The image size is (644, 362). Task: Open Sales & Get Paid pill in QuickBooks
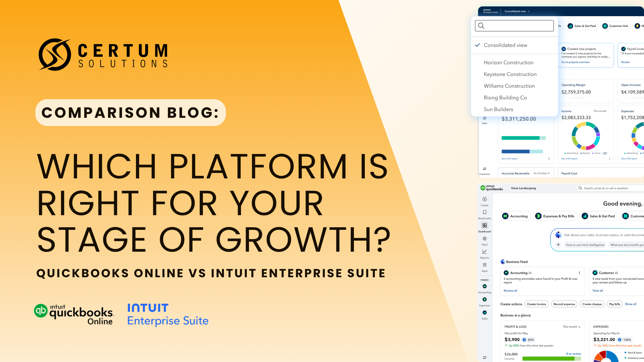click(599, 216)
